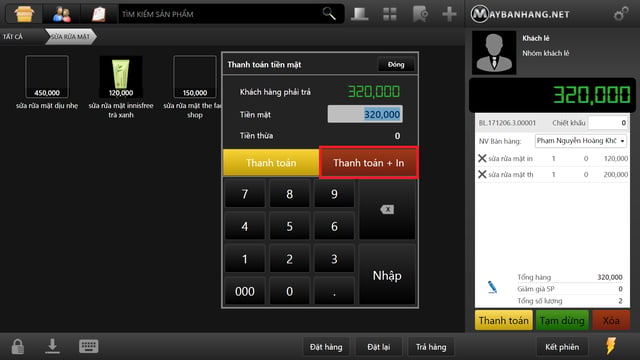Click the Tiền mặt amount field
Viewport: 640px width, 360px height.
(x=365, y=114)
